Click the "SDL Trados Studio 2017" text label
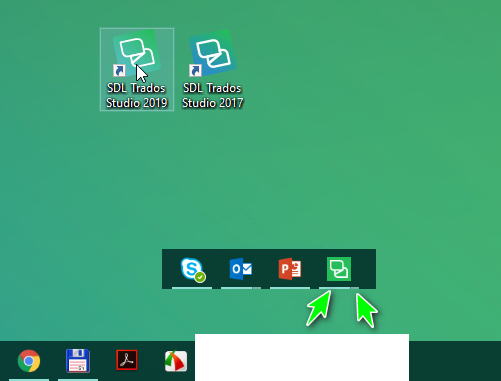This screenshot has height=381, width=501. (x=213, y=96)
